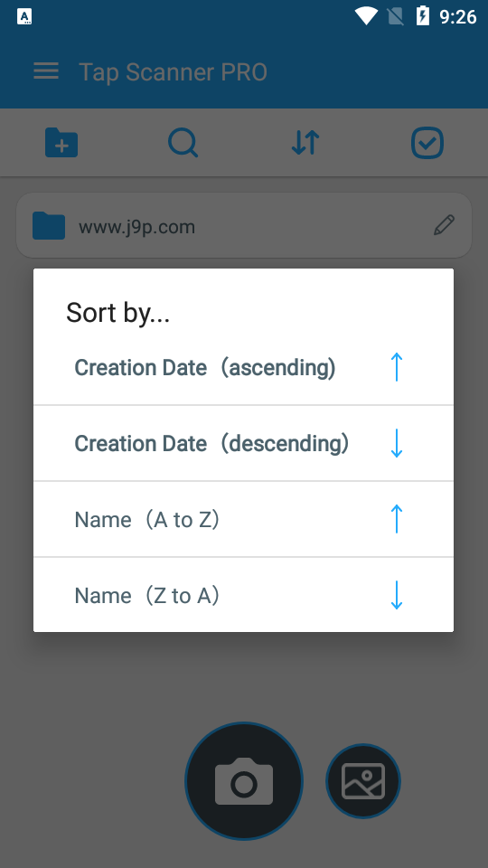Choose Name (Z to A) sorting
488x868 pixels.
click(x=243, y=595)
